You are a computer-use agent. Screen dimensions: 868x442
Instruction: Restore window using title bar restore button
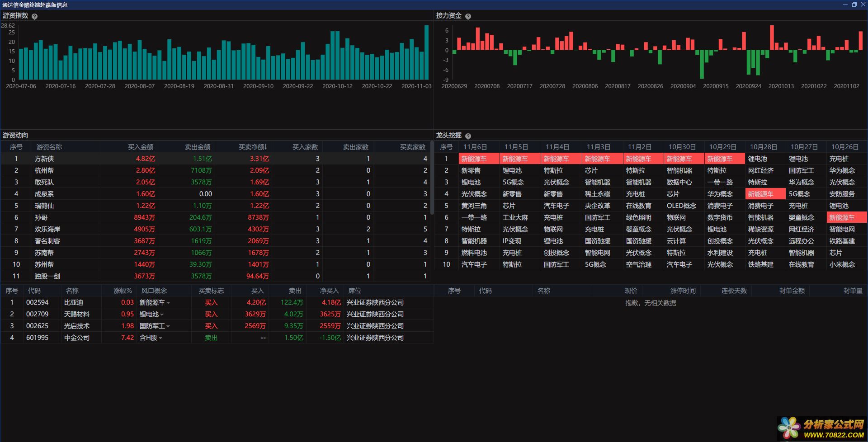tap(854, 5)
